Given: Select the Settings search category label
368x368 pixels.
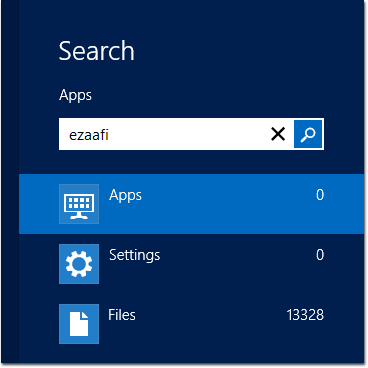Looking at the screenshot, I should (x=135, y=256).
